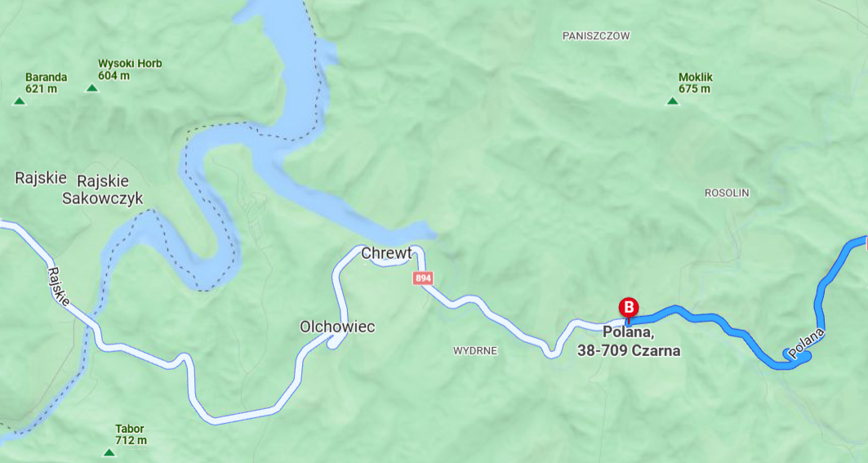The image size is (868, 463).
Task: Click the Tabor 712 m text label
Action: pos(131,434)
